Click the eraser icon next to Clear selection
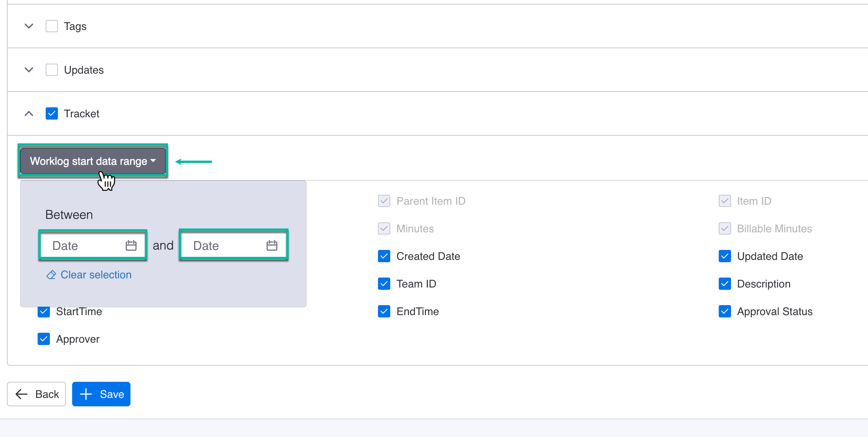The width and height of the screenshot is (868, 437). (51, 274)
